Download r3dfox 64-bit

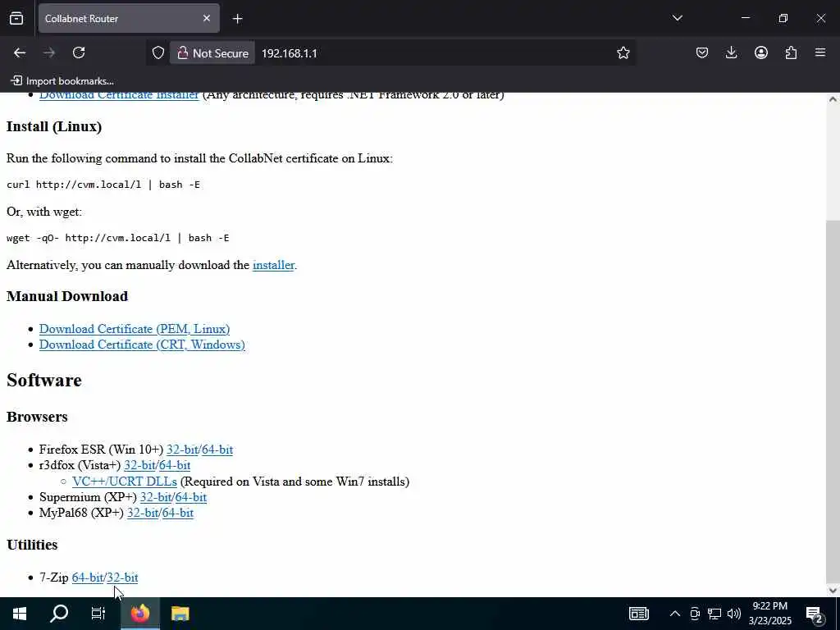pyautogui.click(x=175, y=466)
